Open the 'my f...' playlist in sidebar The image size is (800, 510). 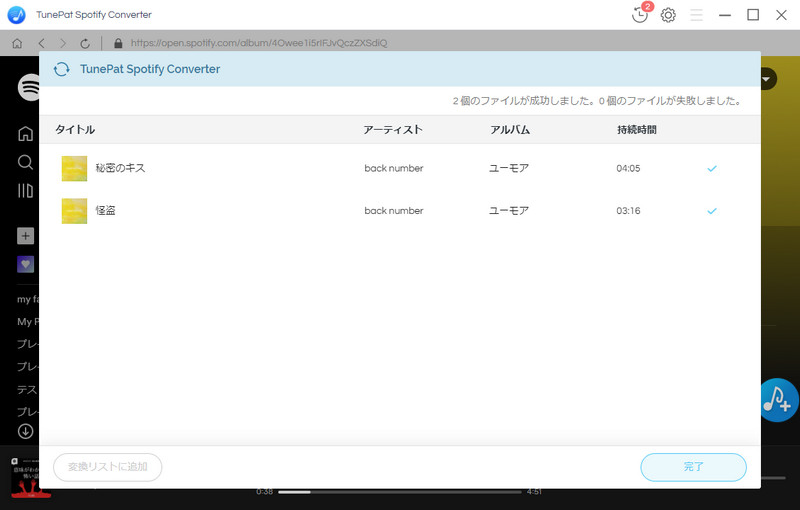coord(28,299)
